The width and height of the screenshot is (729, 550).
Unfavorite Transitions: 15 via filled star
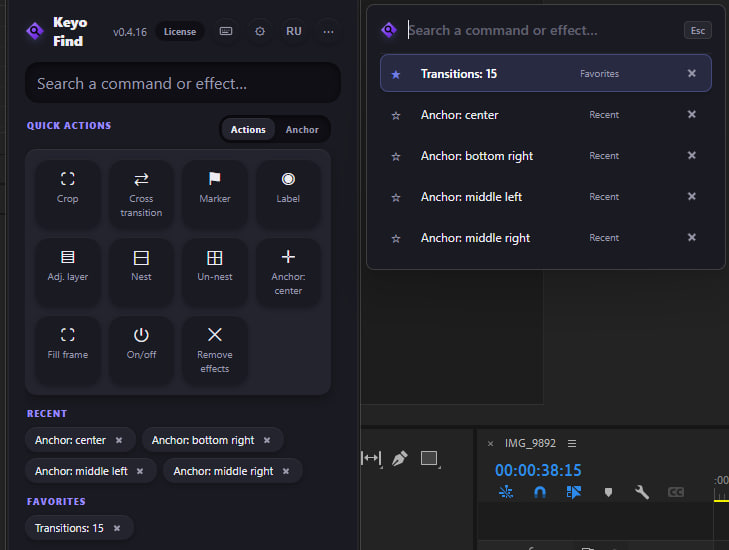point(396,74)
